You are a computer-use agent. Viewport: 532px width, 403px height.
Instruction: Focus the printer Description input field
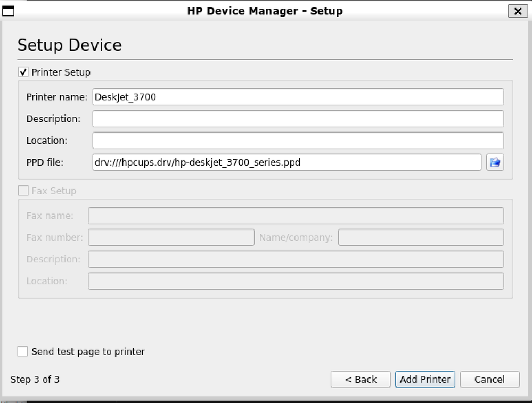(298, 119)
